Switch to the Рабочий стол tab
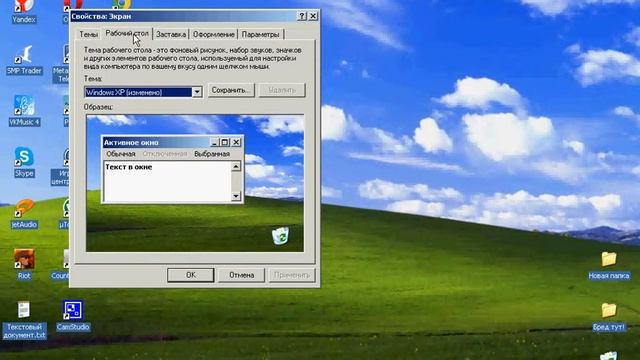The height and width of the screenshot is (360, 640). (x=127, y=33)
